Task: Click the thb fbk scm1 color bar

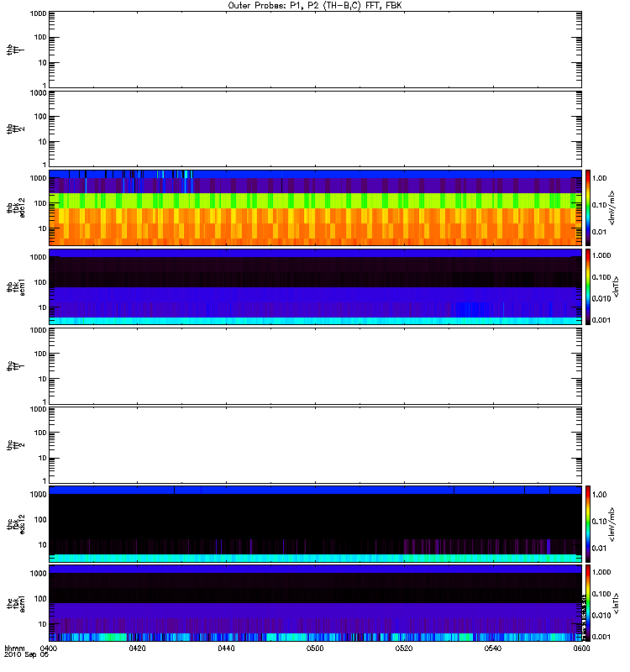Action: click(x=588, y=286)
